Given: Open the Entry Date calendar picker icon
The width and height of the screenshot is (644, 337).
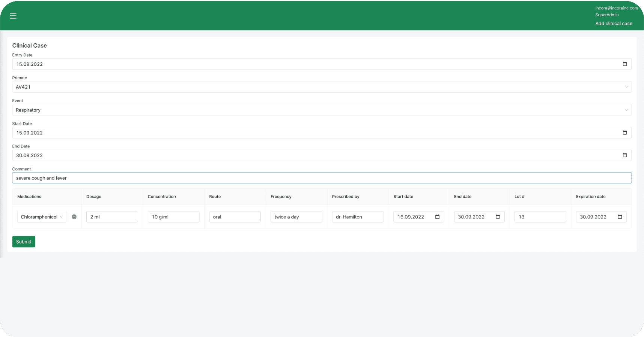Looking at the screenshot, I should (x=624, y=64).
